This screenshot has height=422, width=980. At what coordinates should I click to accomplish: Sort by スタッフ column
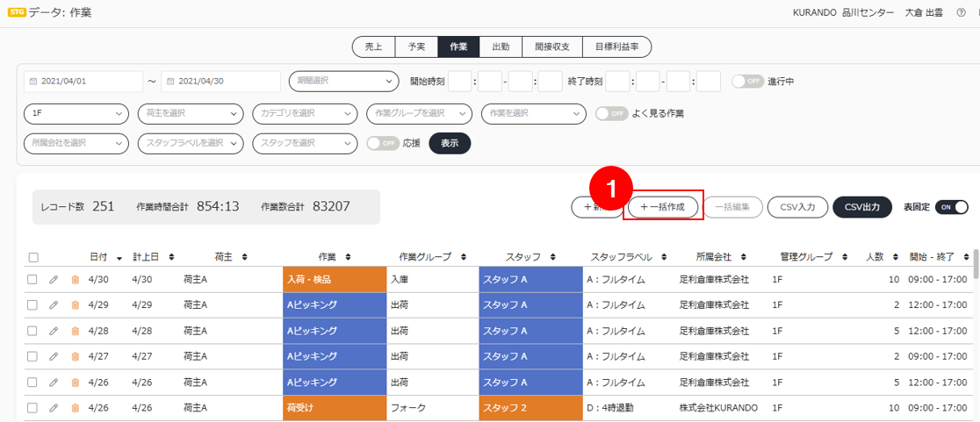(x=554, y=256)
